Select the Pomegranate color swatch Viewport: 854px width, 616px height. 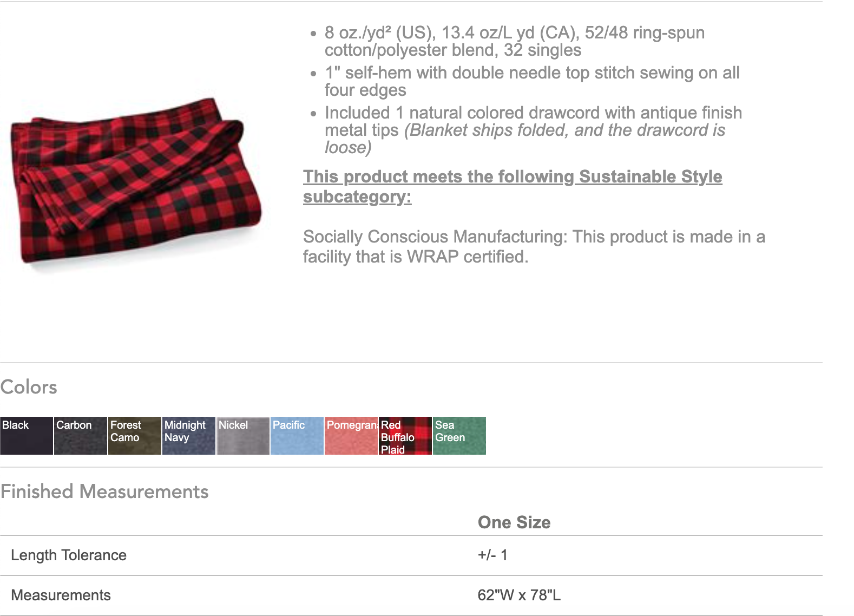coord(351,436)
